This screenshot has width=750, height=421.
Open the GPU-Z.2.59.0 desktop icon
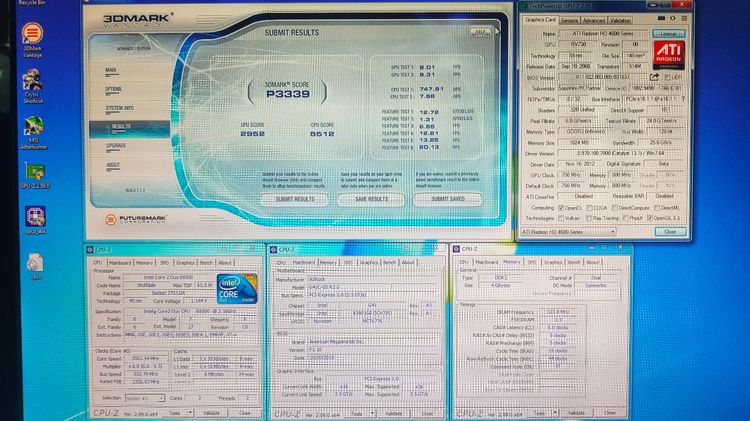point(34,175)
